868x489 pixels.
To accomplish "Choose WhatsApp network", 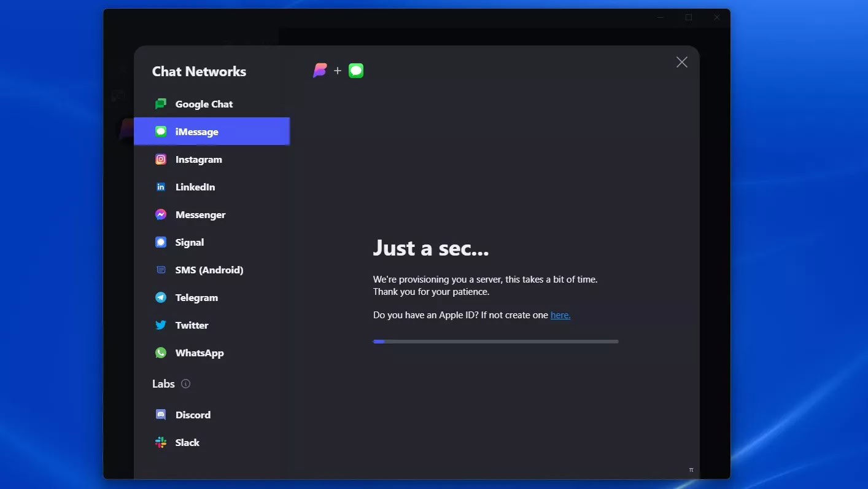I will pyautogui.click(x=212, y=353).
